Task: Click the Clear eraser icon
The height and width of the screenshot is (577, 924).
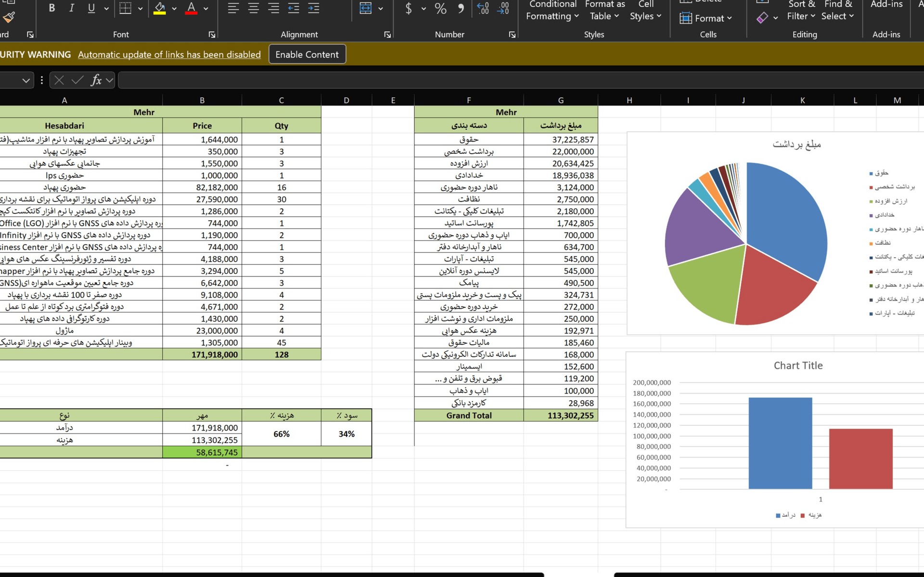Action: pyautogui.click(x=762, y=18)
